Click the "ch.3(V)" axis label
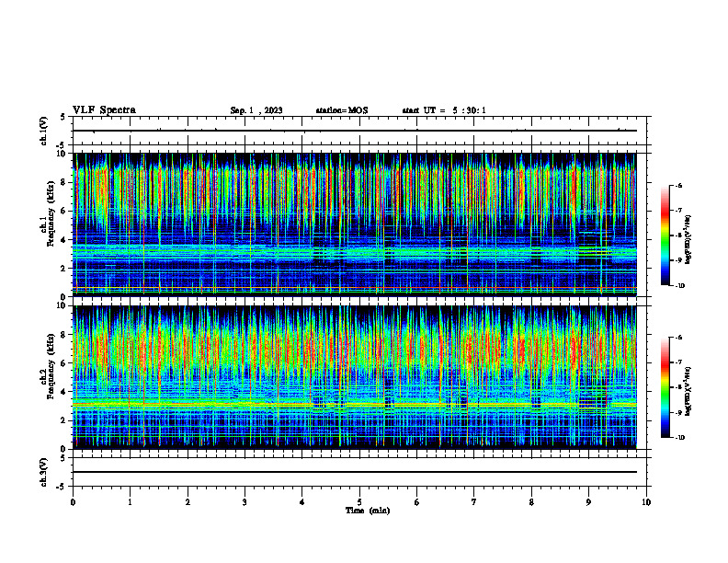 click(x=43, y=472)
